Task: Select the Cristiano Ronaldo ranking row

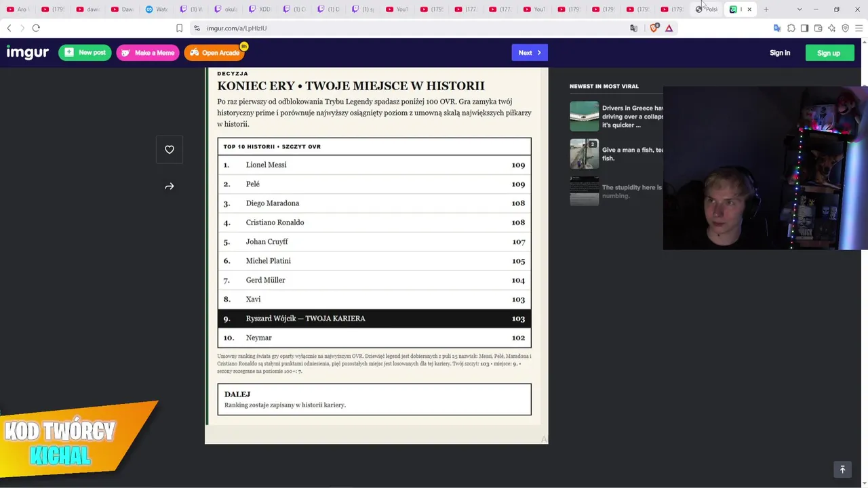Action: point(374,222)
